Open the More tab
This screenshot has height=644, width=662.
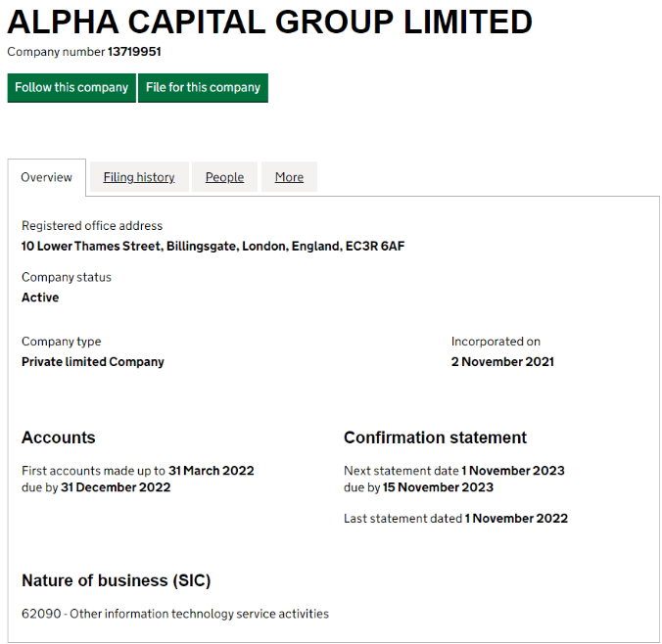click(289, 177)
